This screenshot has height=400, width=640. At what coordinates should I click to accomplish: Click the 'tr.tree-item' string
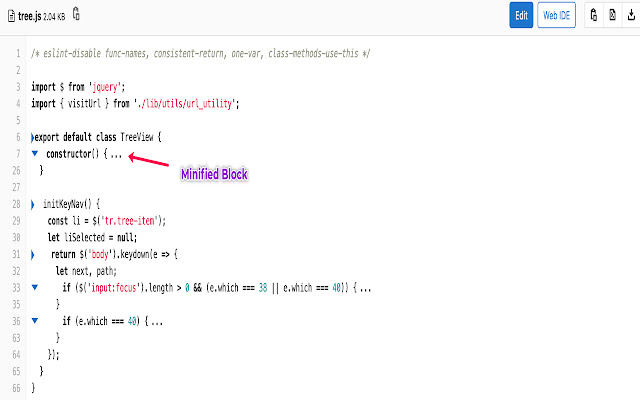[129, 221]
